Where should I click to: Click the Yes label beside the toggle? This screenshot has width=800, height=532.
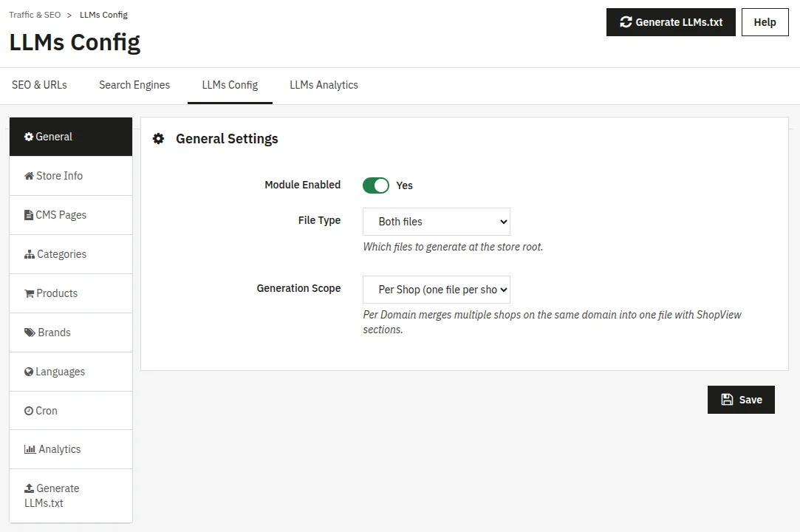click(x=405, y=185)
